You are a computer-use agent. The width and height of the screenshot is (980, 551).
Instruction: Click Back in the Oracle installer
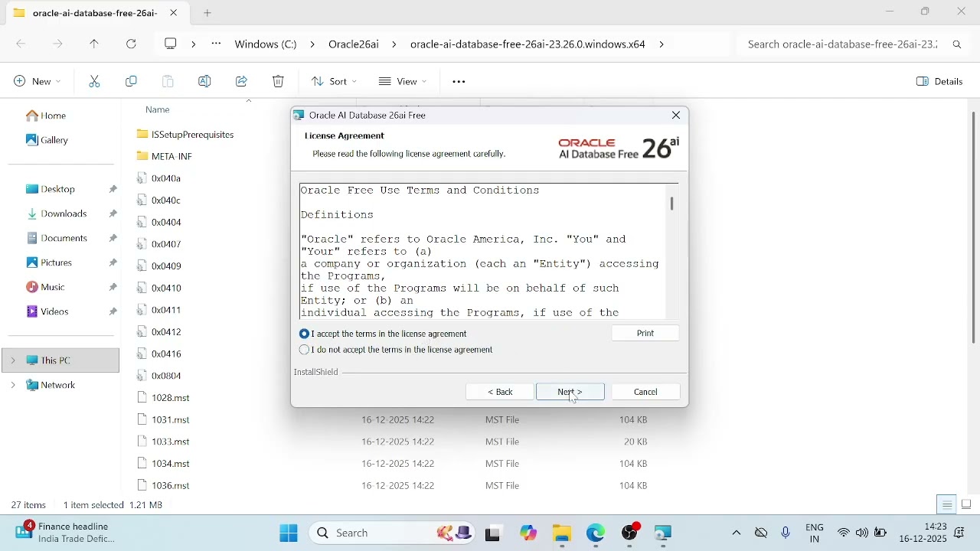tap(500, 393)
